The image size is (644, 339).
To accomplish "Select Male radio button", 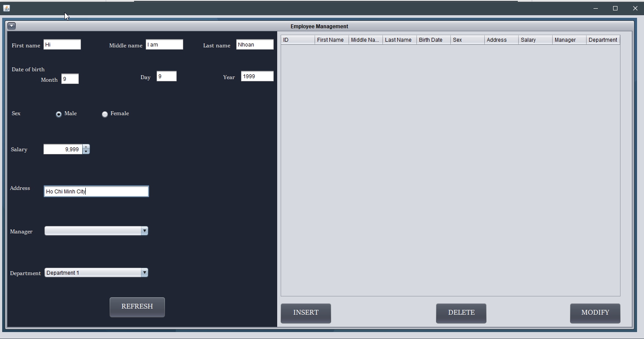I will pyautogui.click(x=59, y=114).
